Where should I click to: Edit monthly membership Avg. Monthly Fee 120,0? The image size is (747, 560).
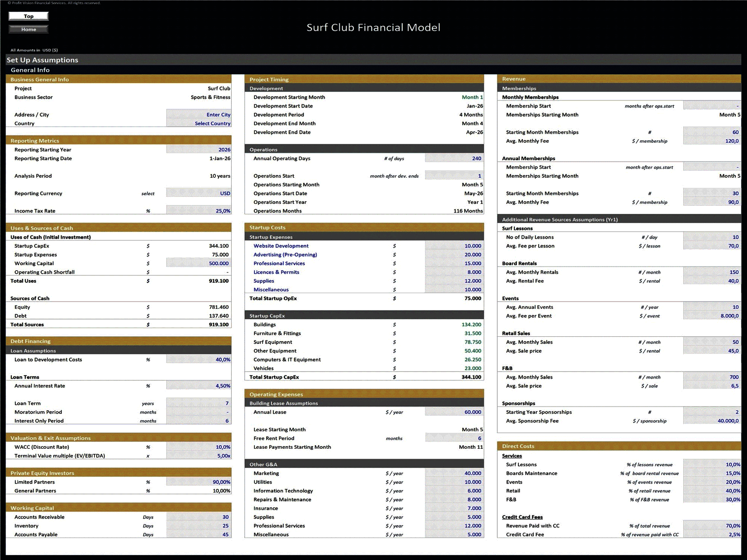(x=712, y=141)
